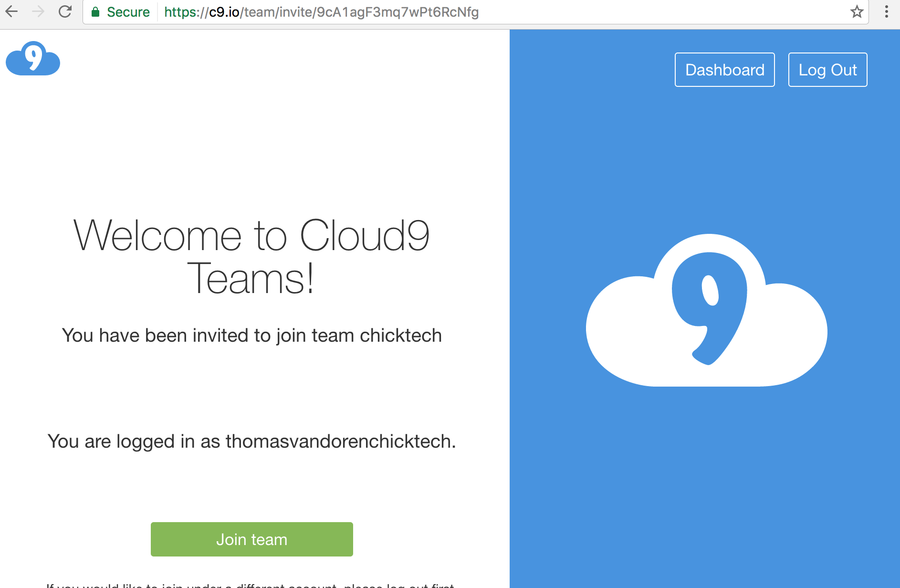Screen dimensions: 900x588
Task: Click the Log Out button
Action: [827, 70]
